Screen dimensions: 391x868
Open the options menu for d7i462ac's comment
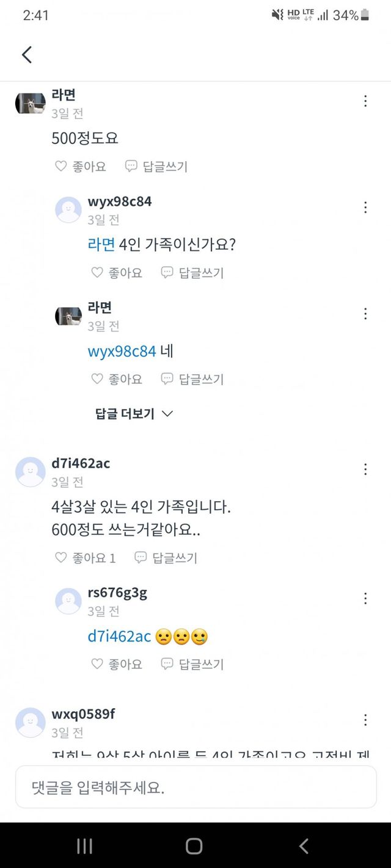[365, 469]
